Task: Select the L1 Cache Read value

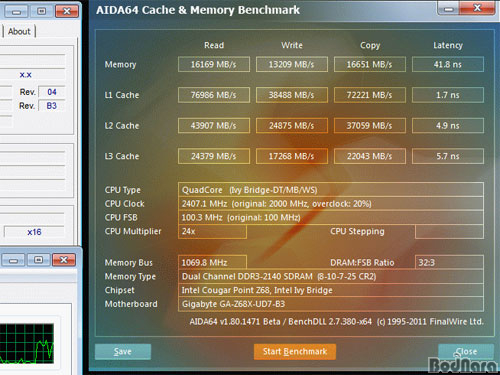Action: pos(214,95)
